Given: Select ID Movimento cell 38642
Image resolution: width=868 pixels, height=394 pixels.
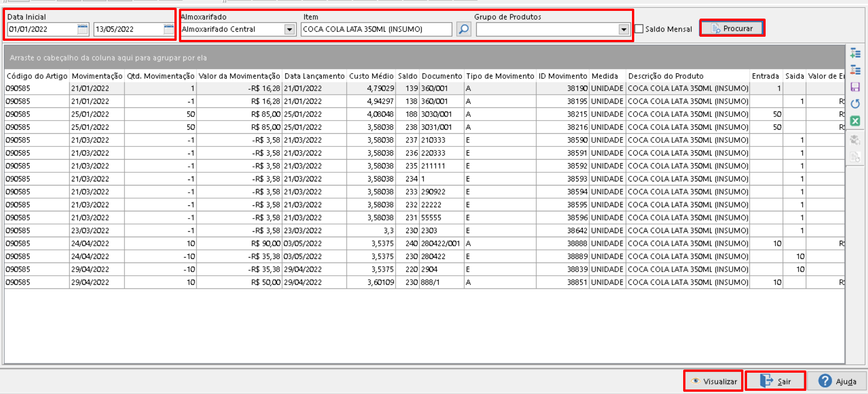Looking at the screenshot, I should (563, 231).
